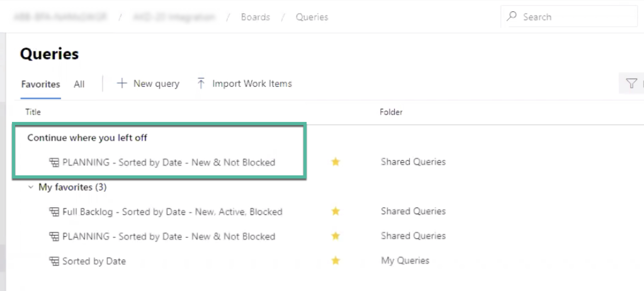Image resolution: width=644 pixels, height=291 pixels.
Task: Click the plus icon for New query
Action: [x=122, y=83]
